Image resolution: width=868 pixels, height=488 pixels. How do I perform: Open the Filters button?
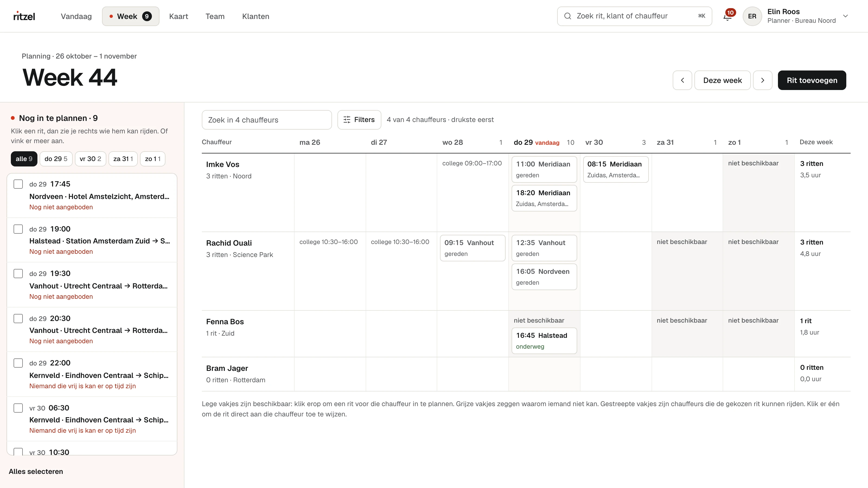pyautogui.click(x=359, y=120)
